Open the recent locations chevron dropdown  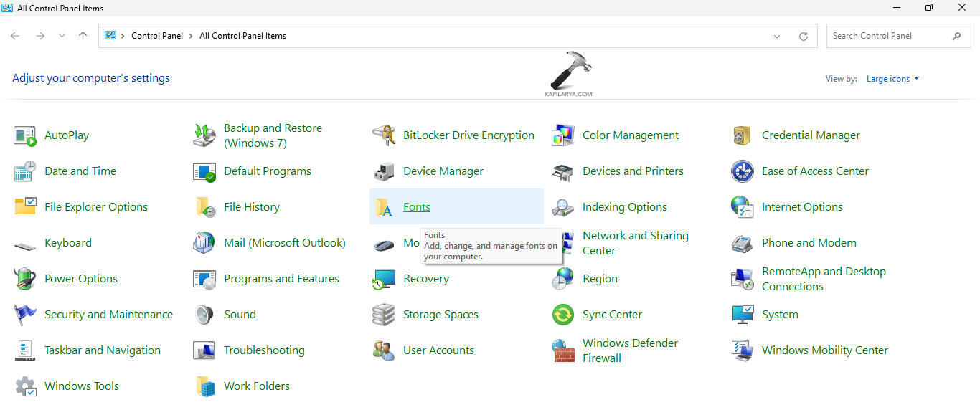coord(62,36)
